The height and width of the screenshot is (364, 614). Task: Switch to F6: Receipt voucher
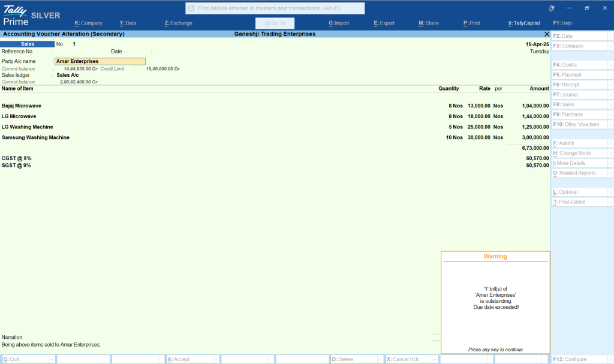tap(580, 85)
